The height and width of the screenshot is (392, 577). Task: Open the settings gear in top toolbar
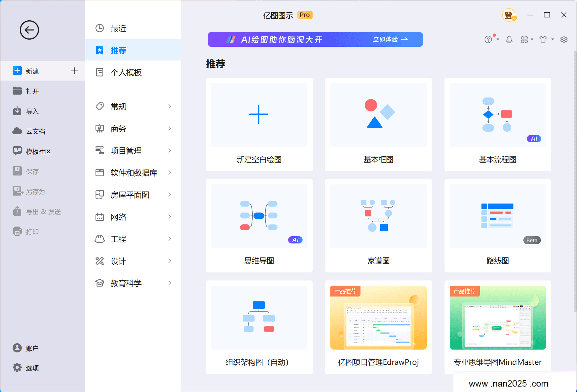pos(564,40)
